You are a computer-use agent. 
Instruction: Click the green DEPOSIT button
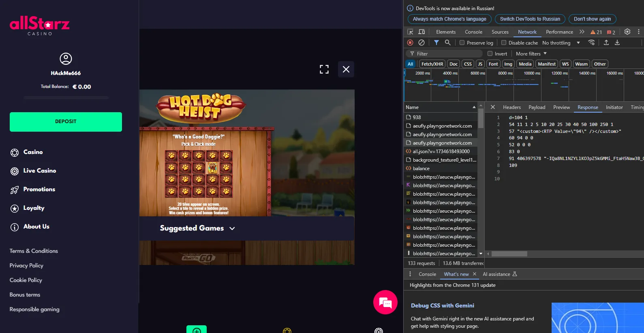point(66,122)
